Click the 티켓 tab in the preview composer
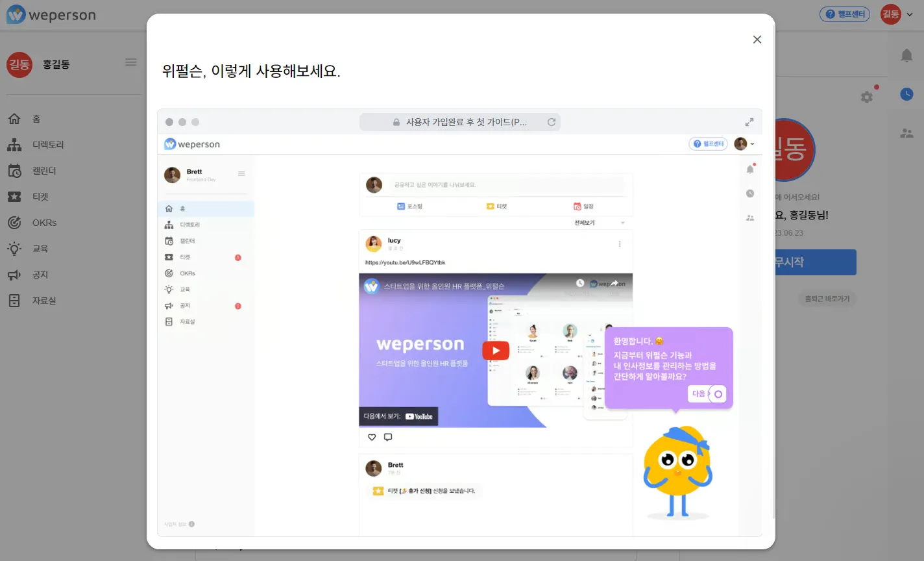The width and height of the screenshot is (924, 561). coord(496,206)
